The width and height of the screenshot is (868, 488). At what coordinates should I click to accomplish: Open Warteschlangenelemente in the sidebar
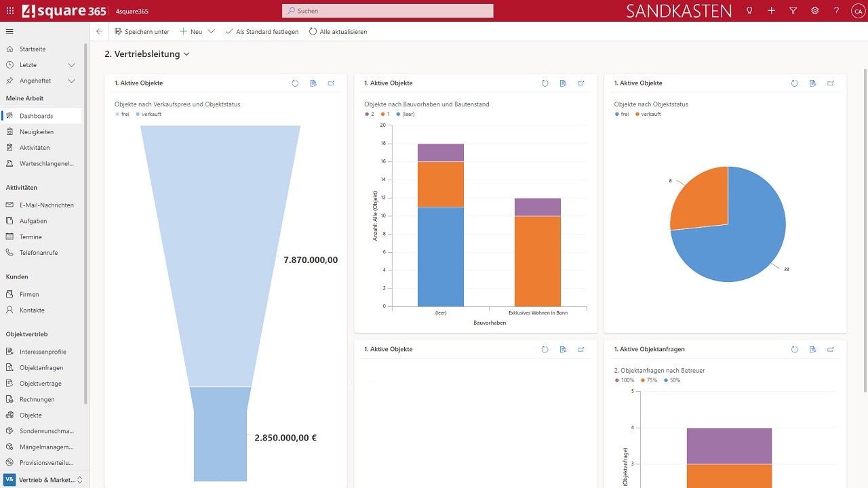pyautogui.click(x=41, y=163)
